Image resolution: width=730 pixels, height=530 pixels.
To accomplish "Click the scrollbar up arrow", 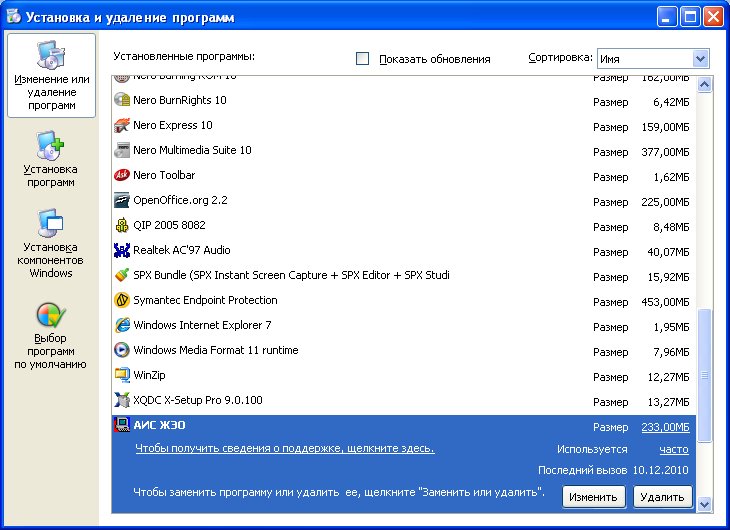I will [704, 85].
